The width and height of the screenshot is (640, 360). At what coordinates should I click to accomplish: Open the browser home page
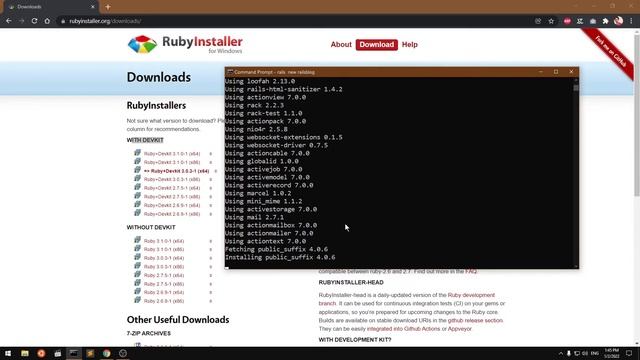[47, 21]
